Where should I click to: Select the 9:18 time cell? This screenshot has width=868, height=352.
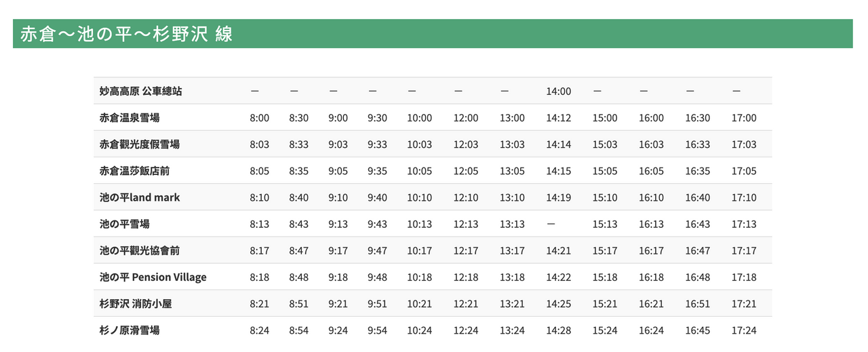[x=338, y=277]
